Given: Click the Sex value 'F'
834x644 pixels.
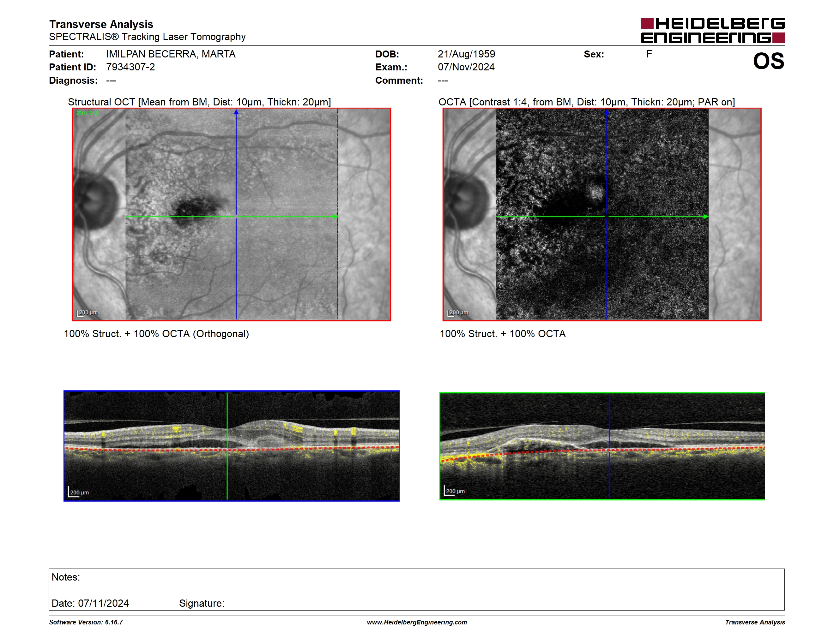Looking at the screenshot, I should click(x=649, y=54).
